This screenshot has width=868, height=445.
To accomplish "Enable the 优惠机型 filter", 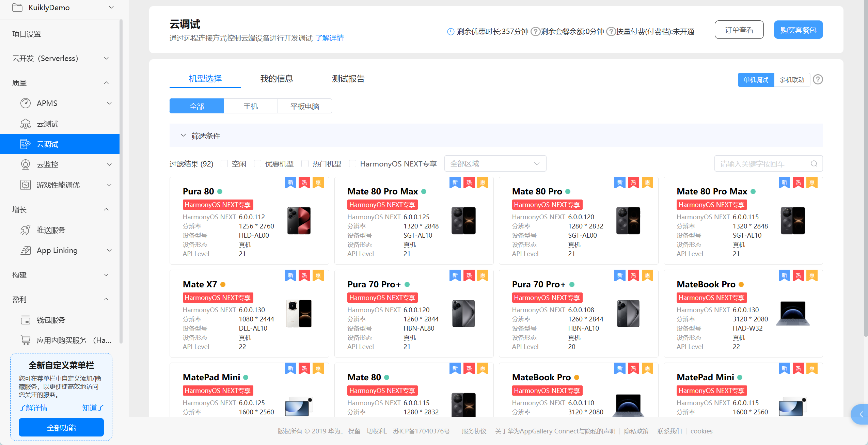I will tap(257, 163).
